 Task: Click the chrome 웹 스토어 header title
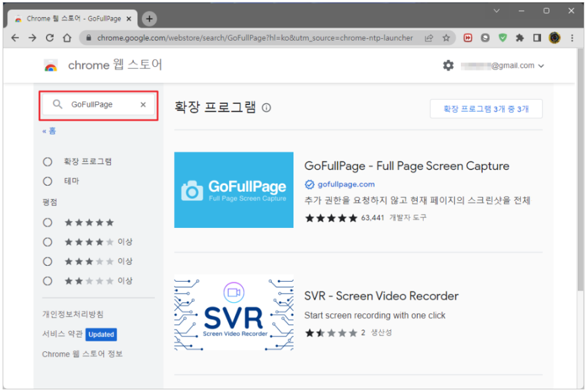pos(115,65)
